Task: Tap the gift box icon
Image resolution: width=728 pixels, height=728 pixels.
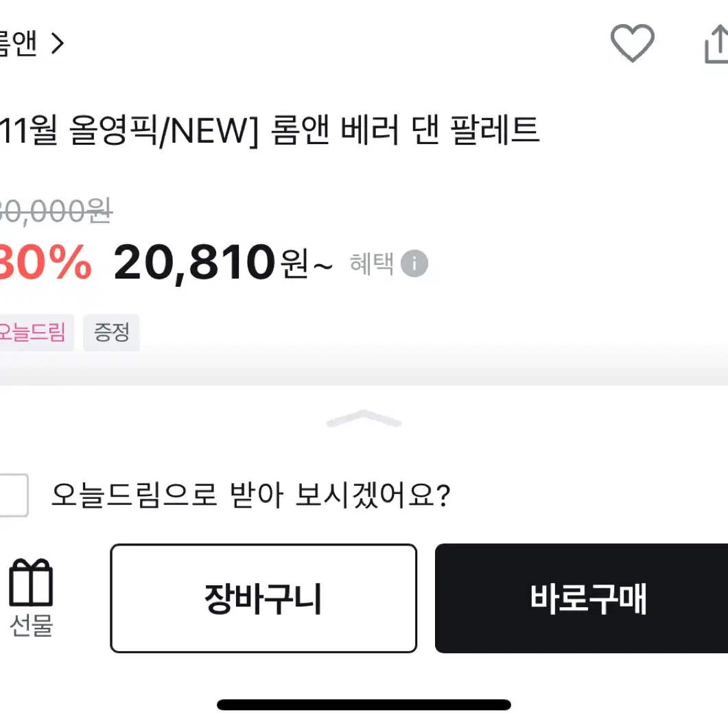Action: (31, 583)
